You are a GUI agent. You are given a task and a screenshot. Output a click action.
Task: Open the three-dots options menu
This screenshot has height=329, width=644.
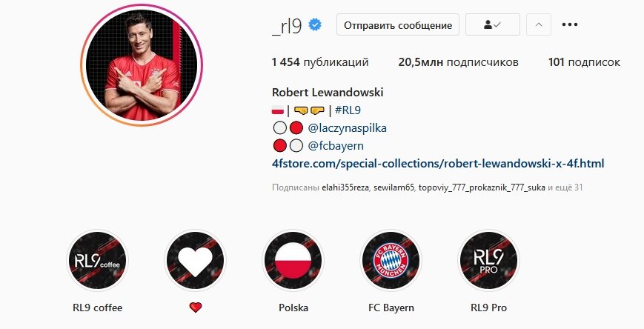pyautogui.click(x=570, y=24)
